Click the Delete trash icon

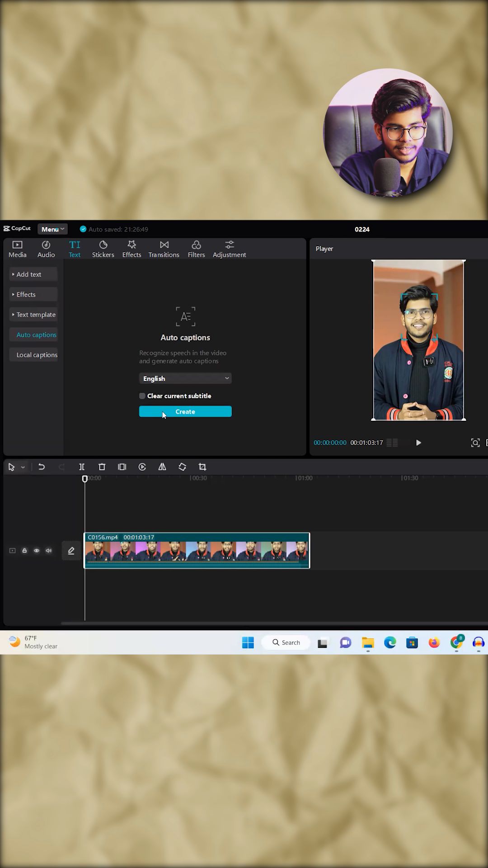102,467
